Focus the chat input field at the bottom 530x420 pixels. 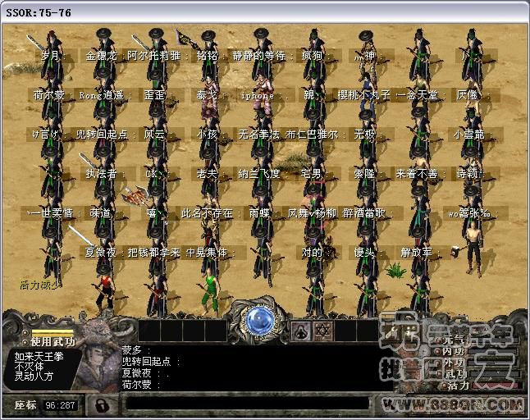[x=247, y=404]
